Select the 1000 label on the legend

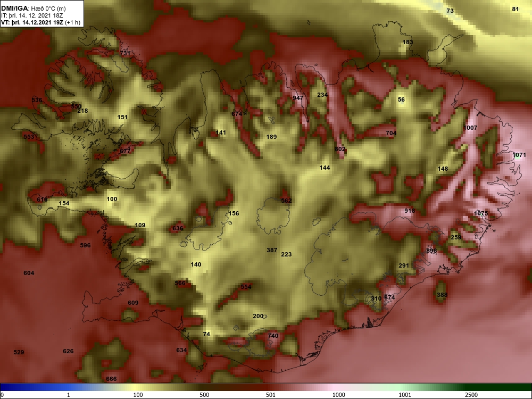[339, 395]
